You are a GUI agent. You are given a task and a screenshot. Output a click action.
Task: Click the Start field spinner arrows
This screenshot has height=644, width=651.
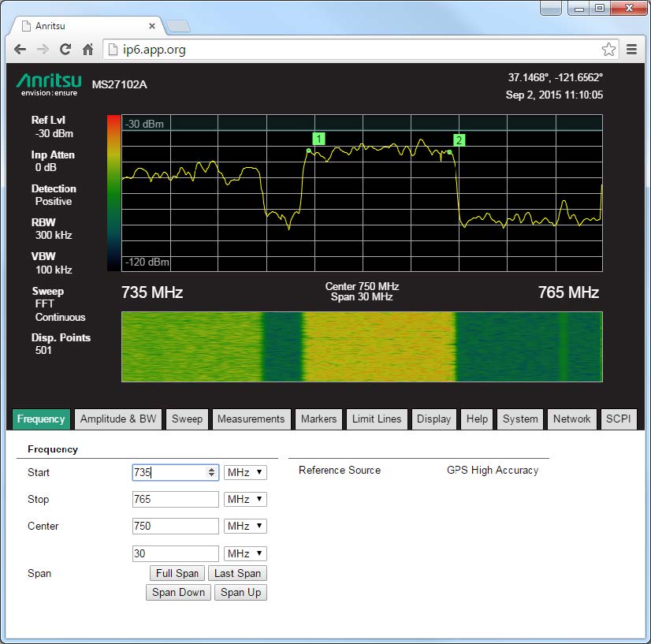[x=211, y=473]
